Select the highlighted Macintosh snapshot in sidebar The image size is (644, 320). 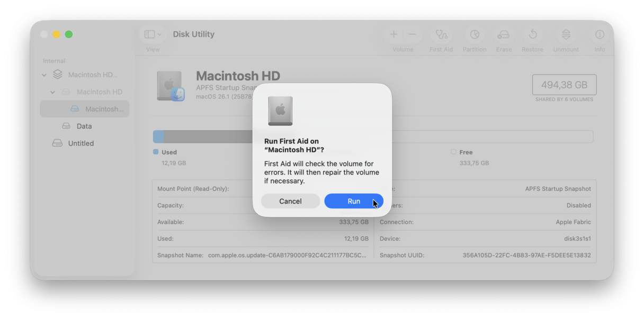pyautogui.click(x=85, y=108)
